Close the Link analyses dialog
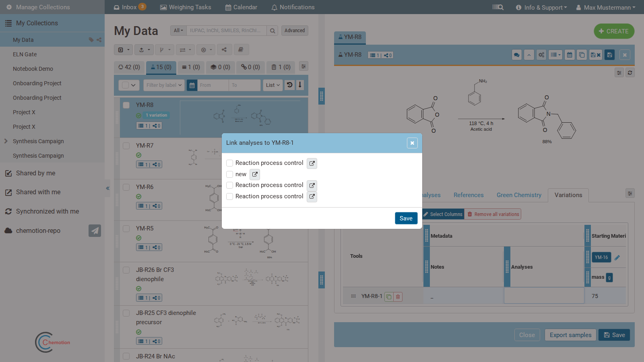This screenshot has height=362, width=644. coord(412,143)
